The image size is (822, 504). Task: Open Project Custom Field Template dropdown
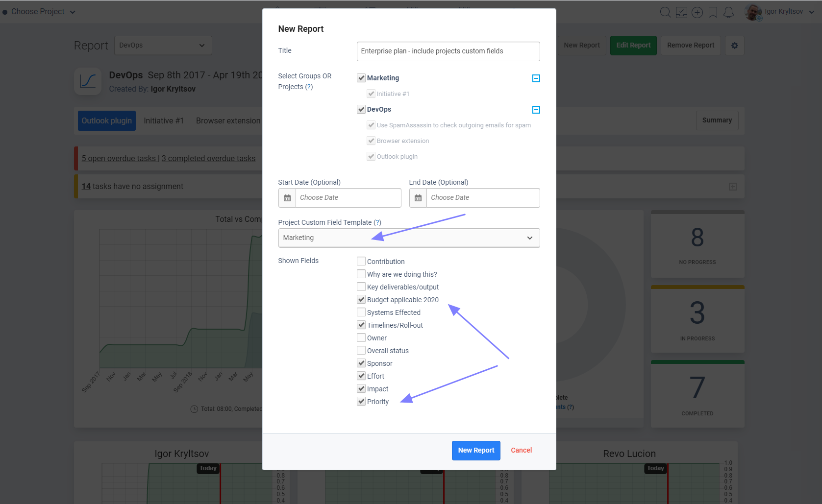click(409, 238)
